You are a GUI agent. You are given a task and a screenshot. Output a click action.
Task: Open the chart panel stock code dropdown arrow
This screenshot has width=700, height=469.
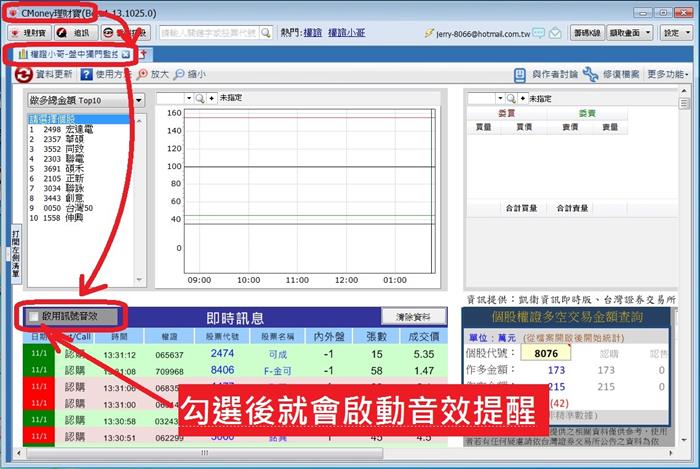click(x=189, y=98)
